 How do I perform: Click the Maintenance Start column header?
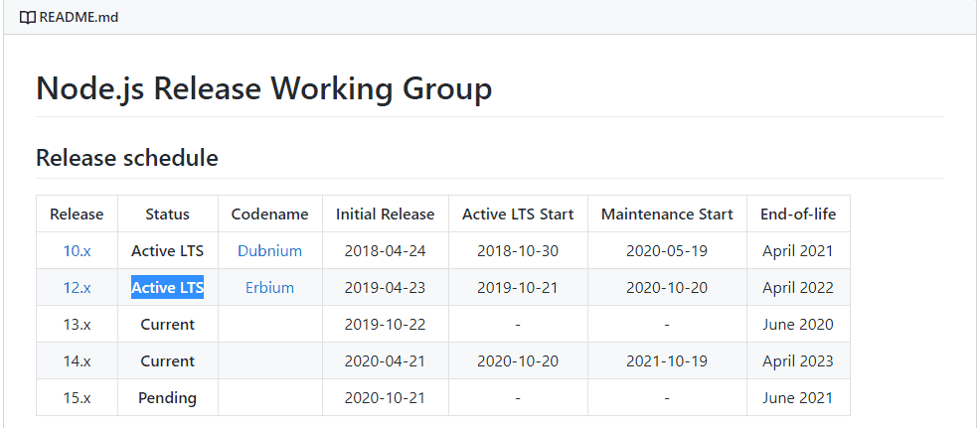(667, 214)
